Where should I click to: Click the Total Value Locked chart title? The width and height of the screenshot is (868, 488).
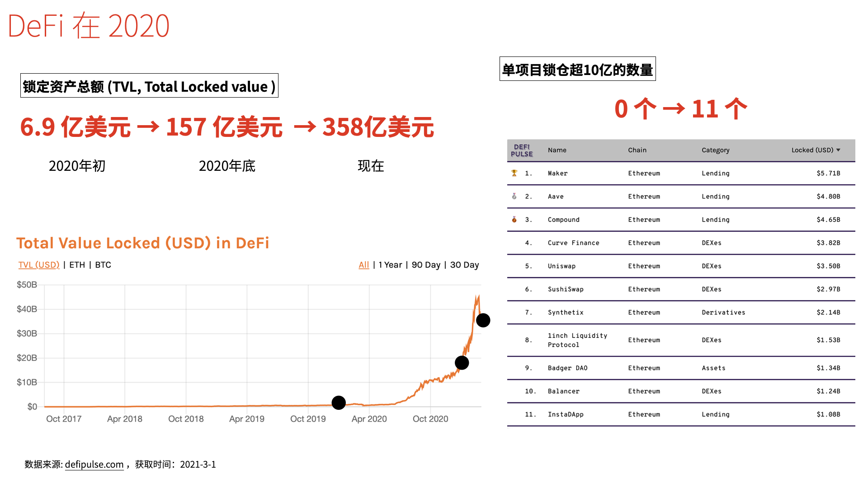143,243
